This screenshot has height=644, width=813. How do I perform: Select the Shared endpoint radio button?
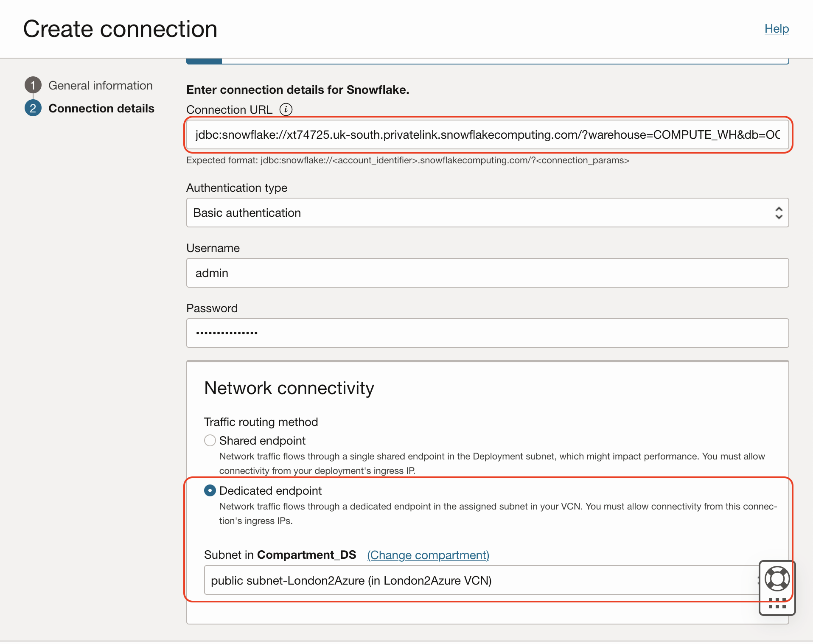point(210,440)
